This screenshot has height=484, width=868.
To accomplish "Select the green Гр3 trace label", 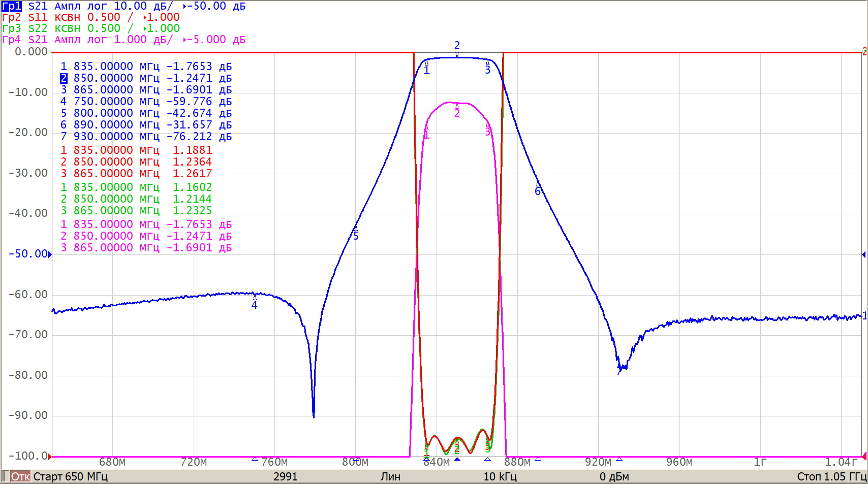I will pos(12,28).
